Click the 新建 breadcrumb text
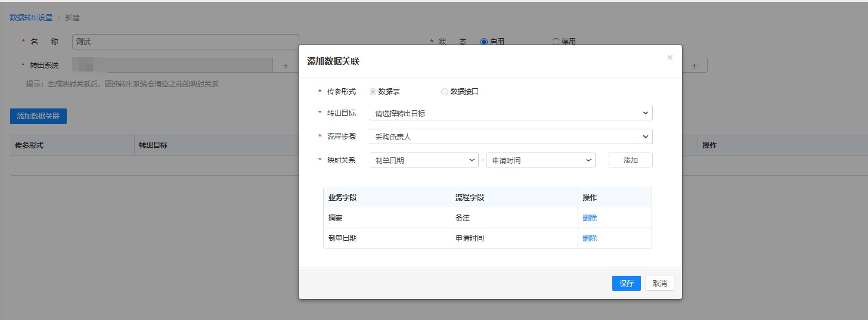Viewport: 868px width, 320px height. pos(72,18)
